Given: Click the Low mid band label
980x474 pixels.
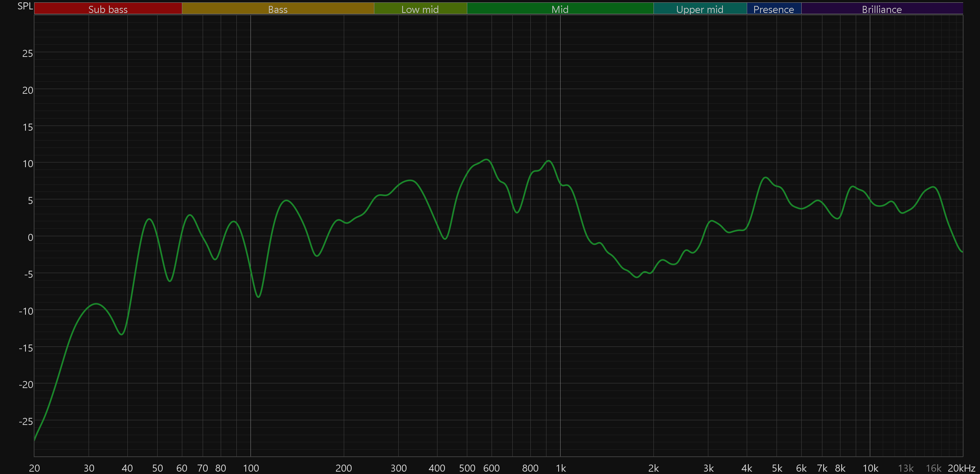Looking at the screenshot, I should click(x=420, y=9).
